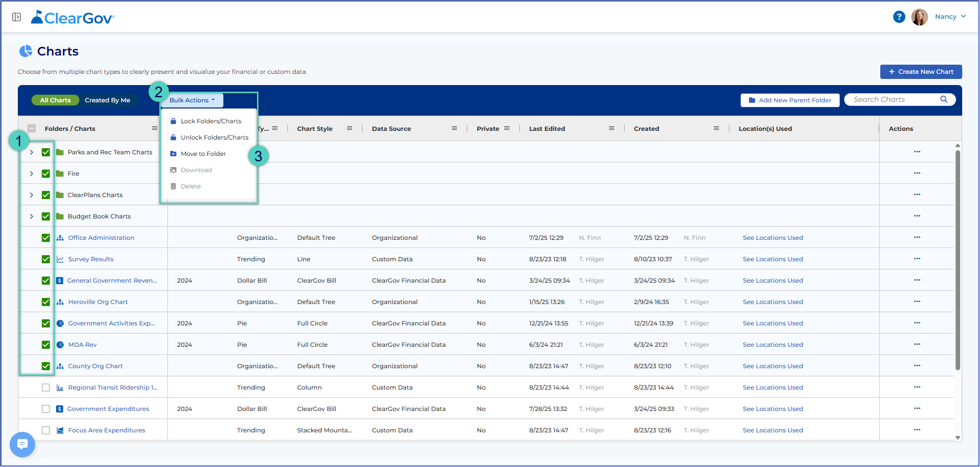The image size is (980, 467).
Task: Open See Locations Used for MDA Rev
Action: tap(773, 345)
